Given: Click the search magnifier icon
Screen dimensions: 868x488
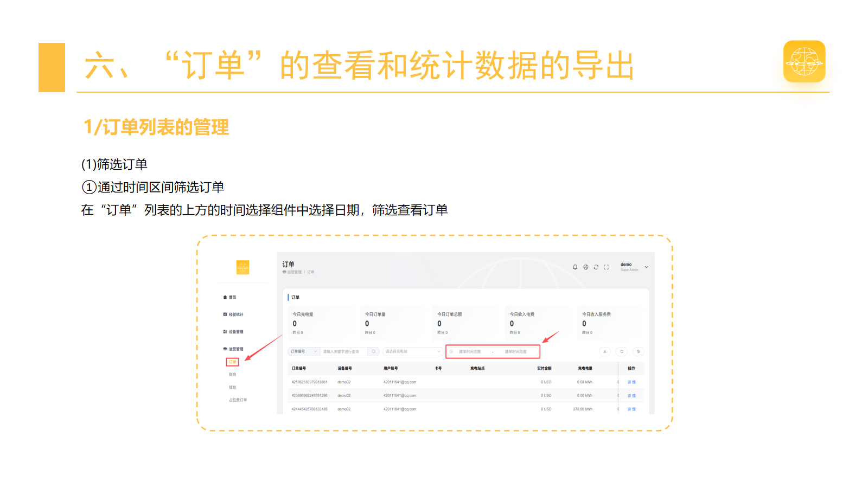Looking at the screenshot, I should tap(374, 351).
